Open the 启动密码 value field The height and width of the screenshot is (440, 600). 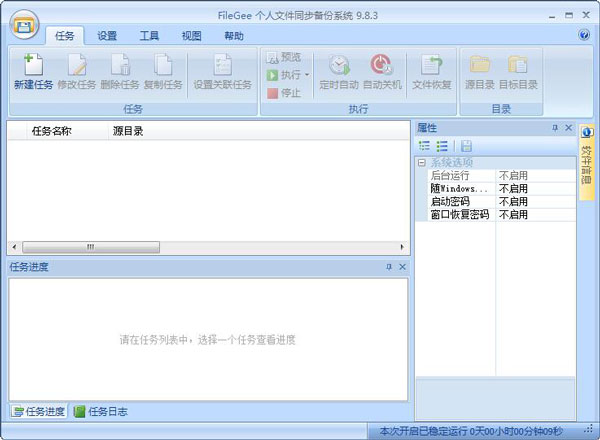(535, 201)
